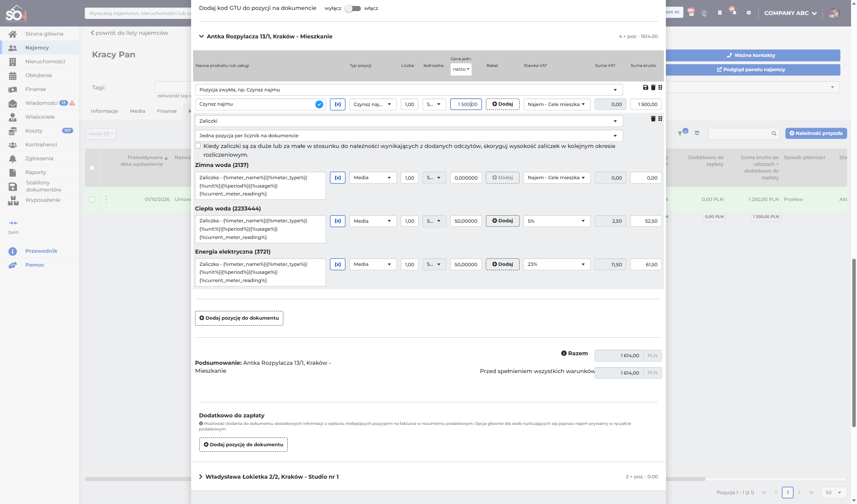
Task: Tick the select-all checkbox in the table header
Action: tap(92, 168)
